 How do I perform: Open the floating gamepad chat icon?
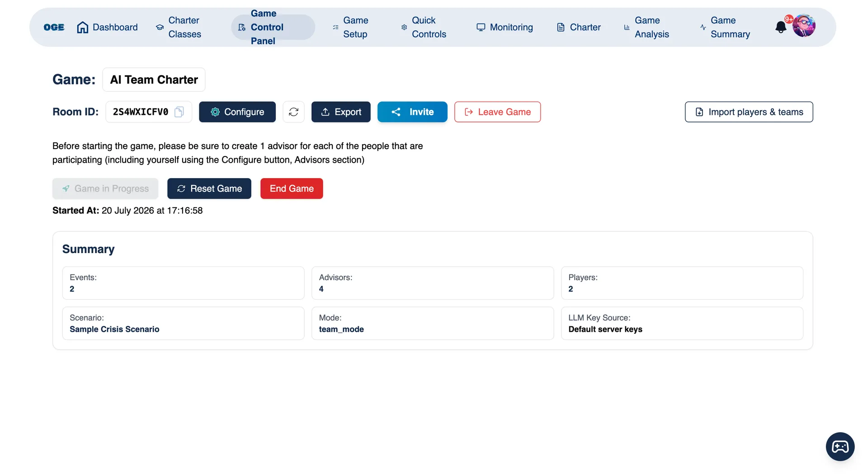840,447
